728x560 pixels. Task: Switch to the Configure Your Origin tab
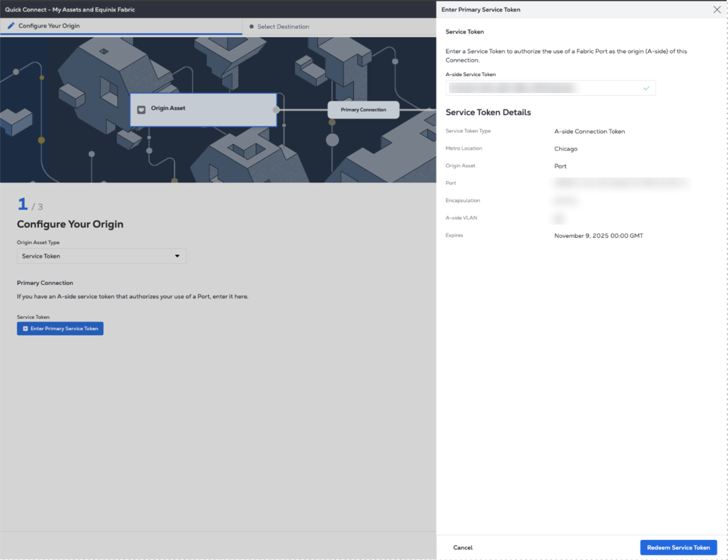click(x=49, y=26)
